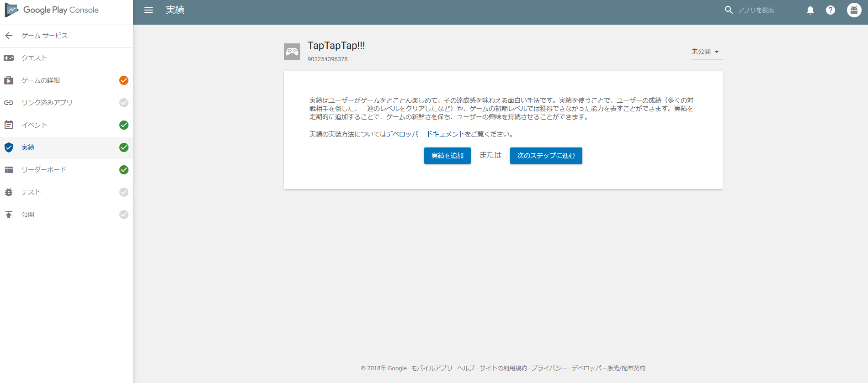Click the イベント calendar icon
Image resolution: width=868 pixels, height=383 pixels.
9,125
